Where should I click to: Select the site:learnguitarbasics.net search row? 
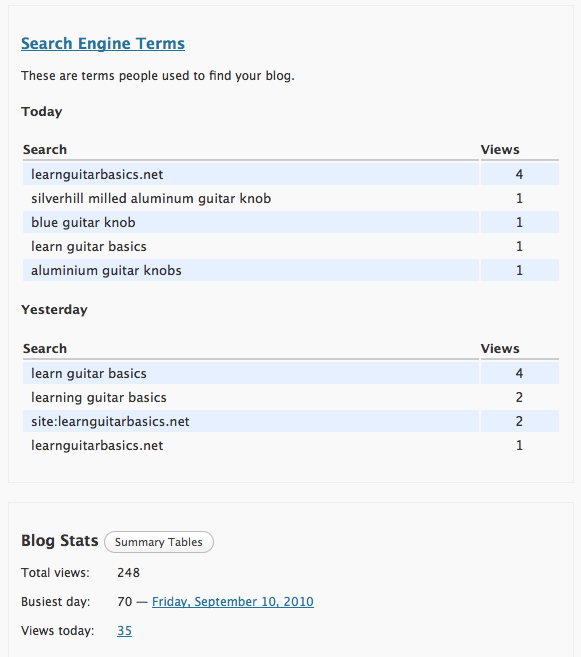(291, 421)
